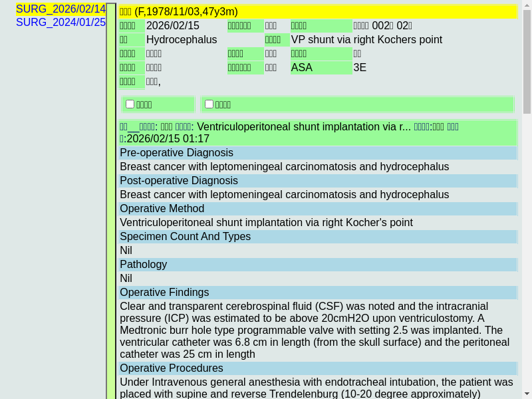Open the SURG_2024/01/25 surgery record
This screenshot has width=532, height=399.
tap(61, 22)
